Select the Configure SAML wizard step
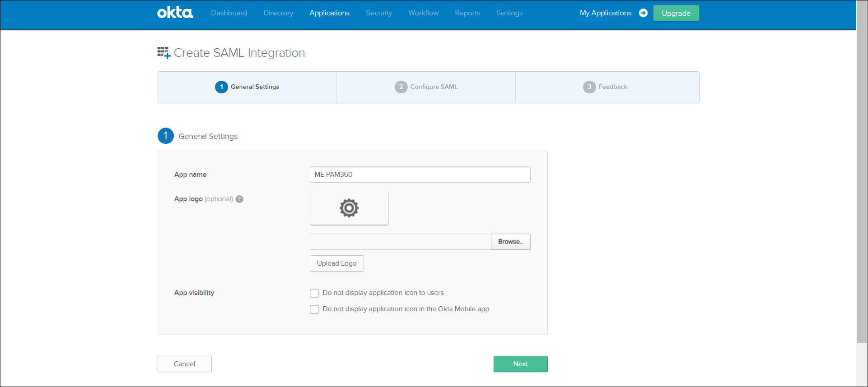The height and width of the screenshot is (387, 868). point(426,87)
